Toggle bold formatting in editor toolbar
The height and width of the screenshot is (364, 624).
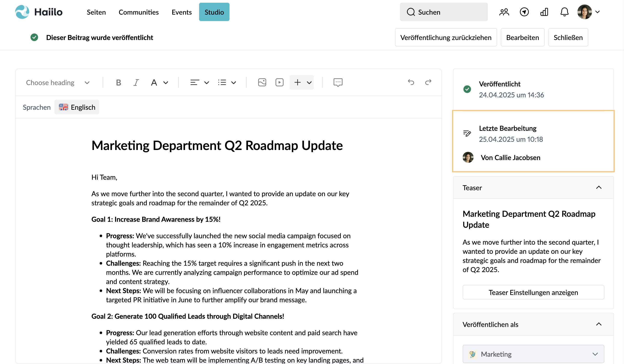click(118, 83)
